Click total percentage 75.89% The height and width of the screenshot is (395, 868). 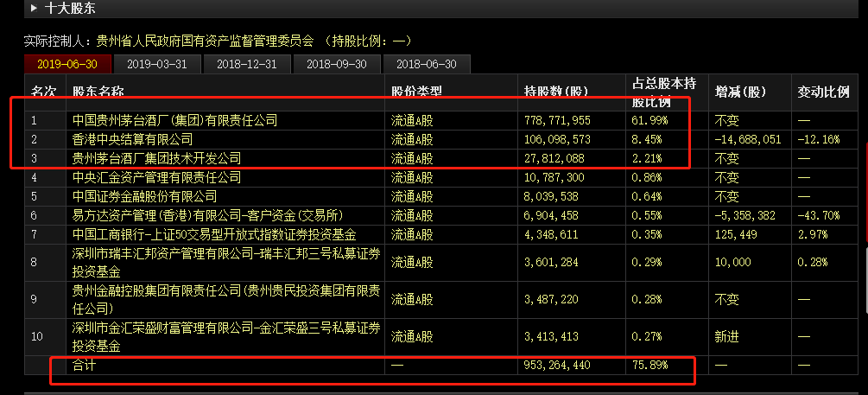[649, 365]
